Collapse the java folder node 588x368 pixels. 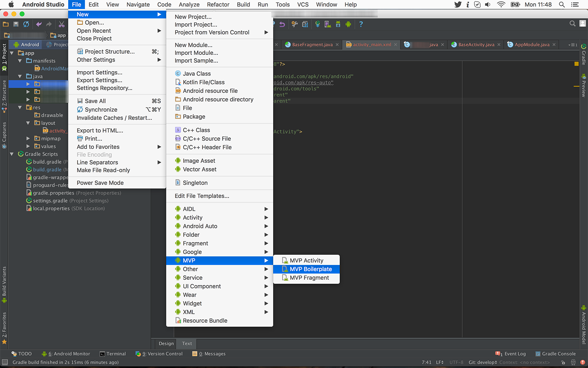click(20, 76)
